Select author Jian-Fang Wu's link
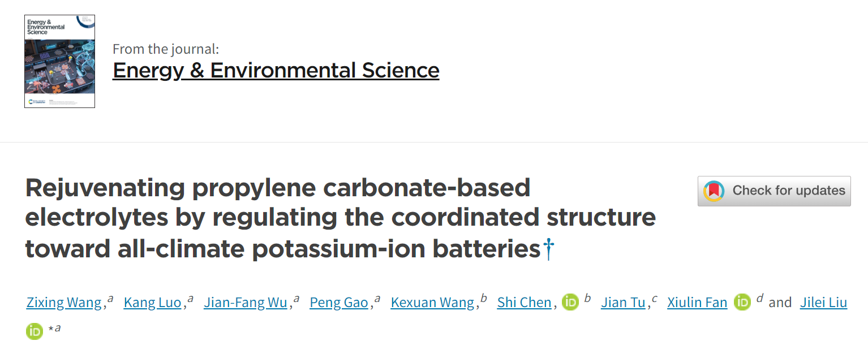This screenshot has height=345, width=868. 246,303
